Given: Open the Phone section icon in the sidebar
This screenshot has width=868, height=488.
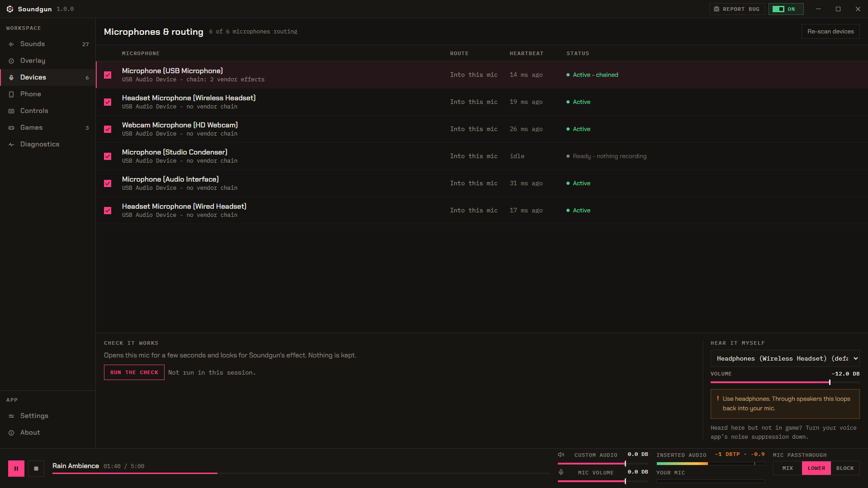Looking at the screenshot, I should [x=11, y=94].
